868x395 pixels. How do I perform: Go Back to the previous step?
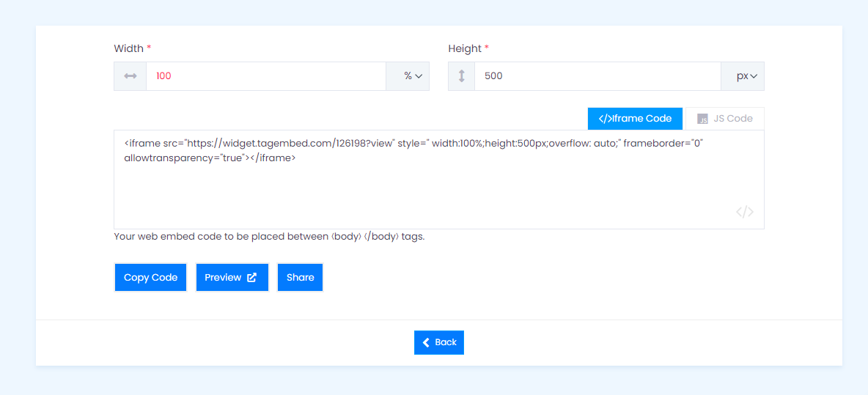point(439,342)
